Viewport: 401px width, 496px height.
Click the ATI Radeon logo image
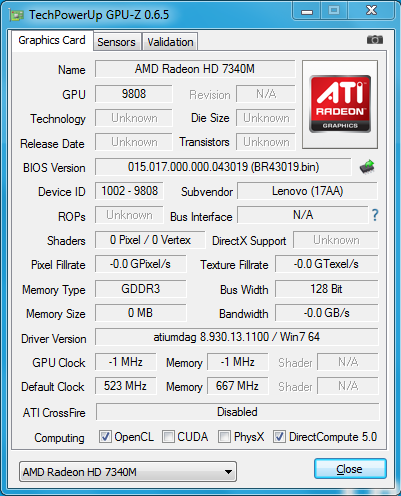pos(340,104)
